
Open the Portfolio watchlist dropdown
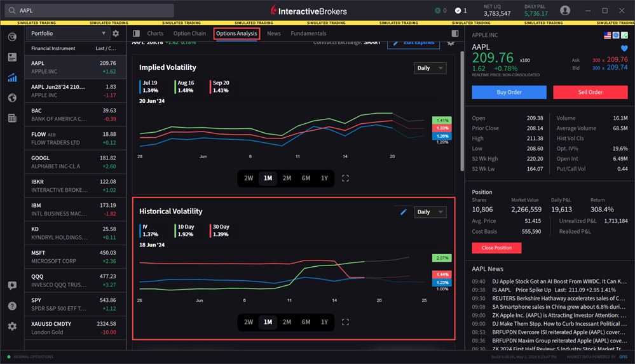[x=68, y=34]
